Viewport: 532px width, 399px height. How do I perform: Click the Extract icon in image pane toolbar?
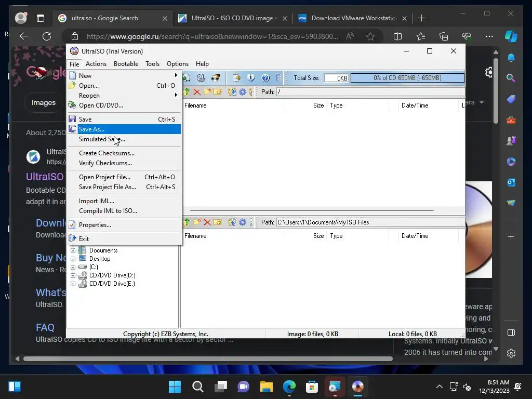(x=232, y=92)
